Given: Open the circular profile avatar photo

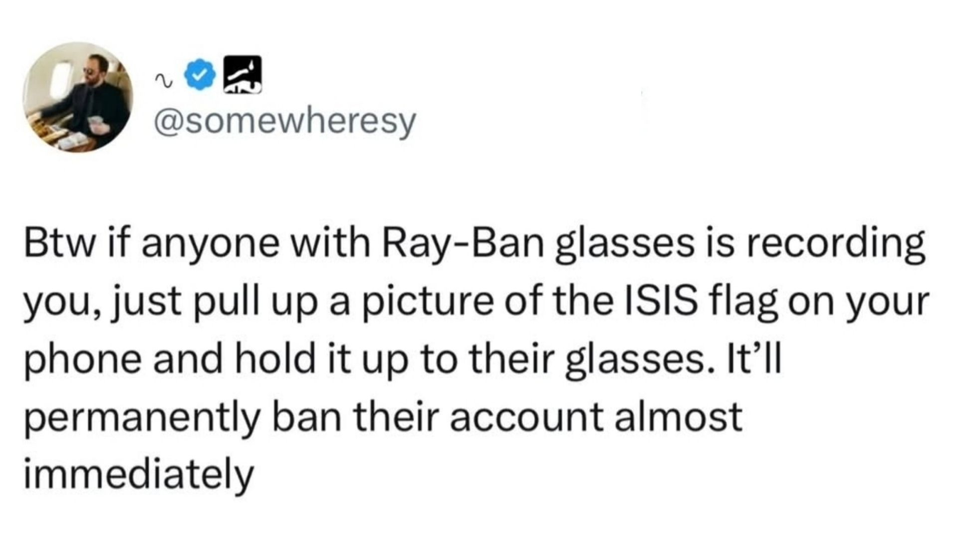Looking at the screenshot, I should click(x=78, y=97).
